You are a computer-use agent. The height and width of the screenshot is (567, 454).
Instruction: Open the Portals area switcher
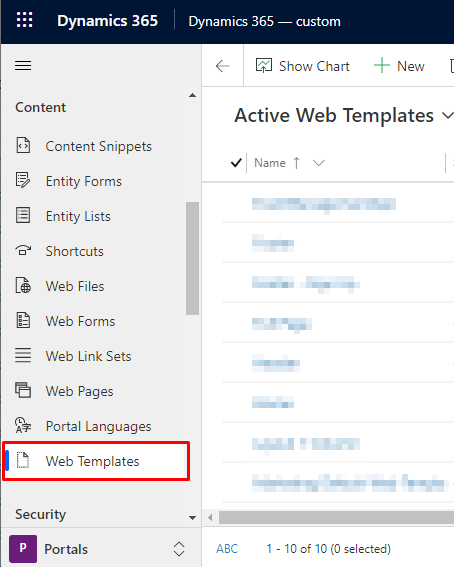179,549
